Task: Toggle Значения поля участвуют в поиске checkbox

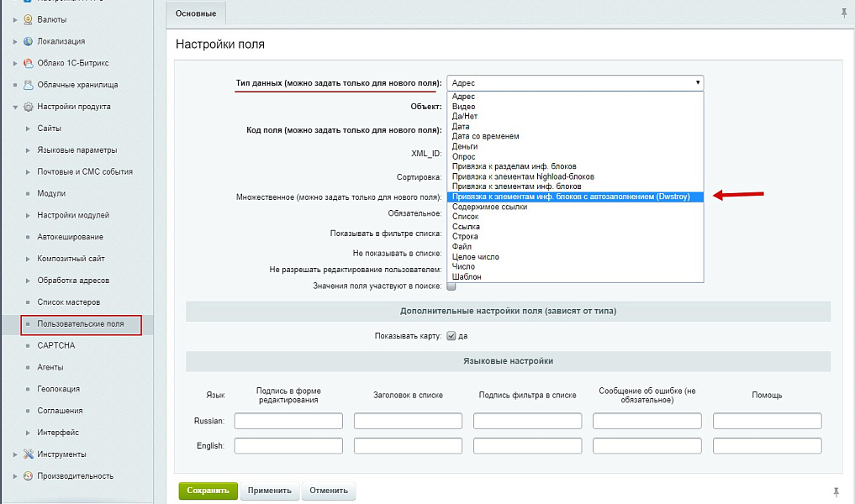Action: click(451, 286)
